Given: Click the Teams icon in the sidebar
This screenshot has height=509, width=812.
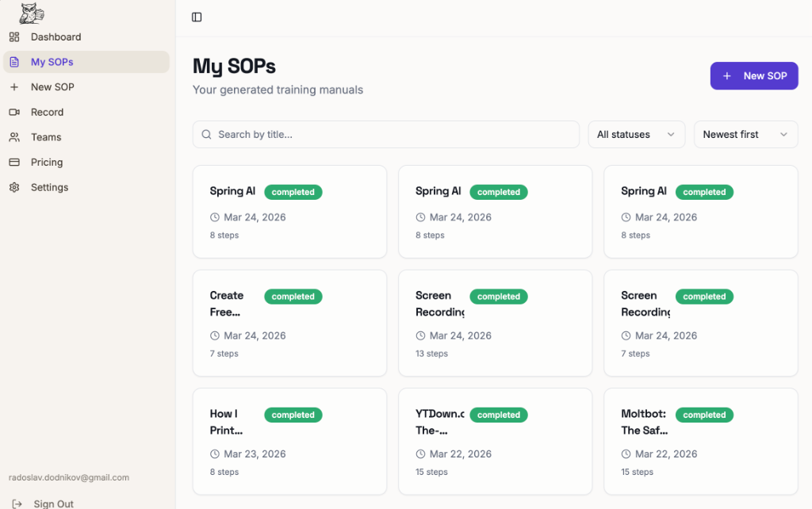Looking at the screenshot, I should coord(14,136).
